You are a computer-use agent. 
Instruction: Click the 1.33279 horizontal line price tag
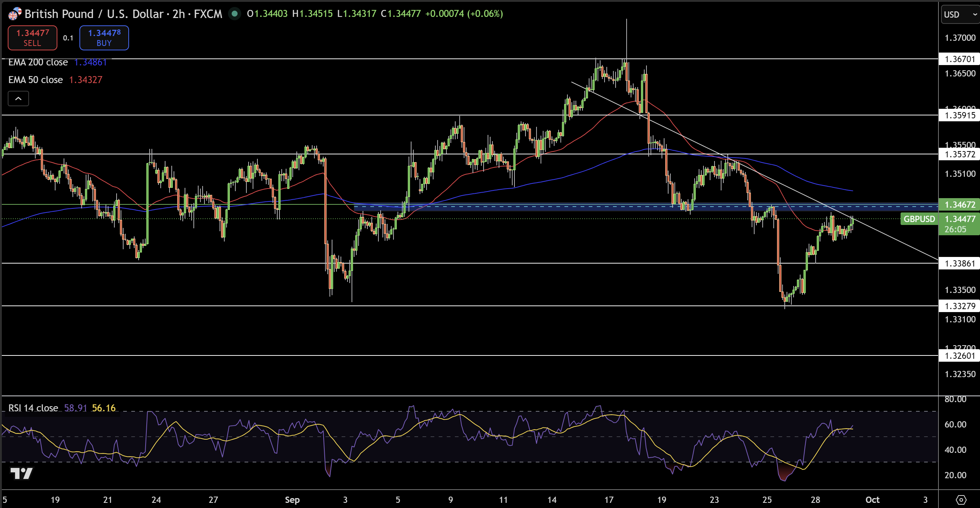pyautogui.click(x=959, y=306)
